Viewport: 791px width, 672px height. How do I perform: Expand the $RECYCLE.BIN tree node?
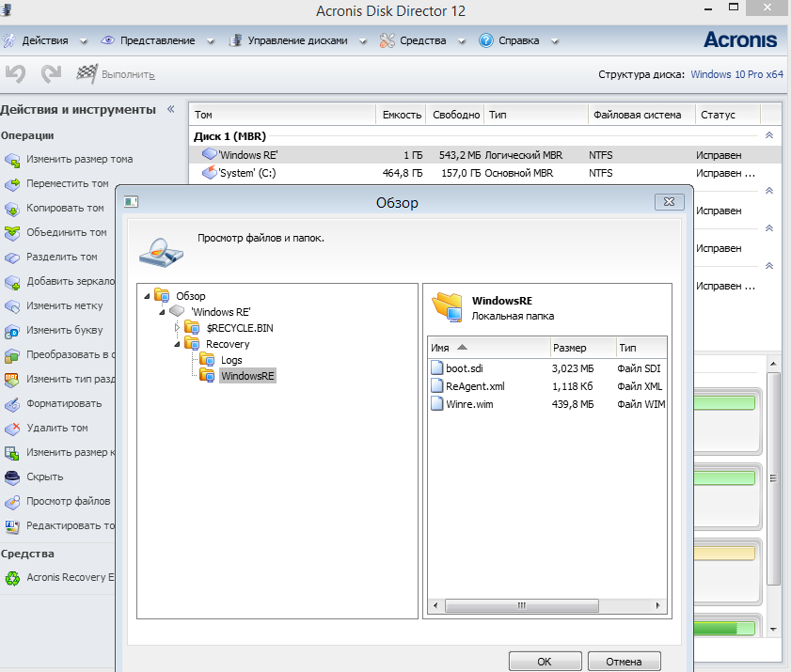(176, 328)
